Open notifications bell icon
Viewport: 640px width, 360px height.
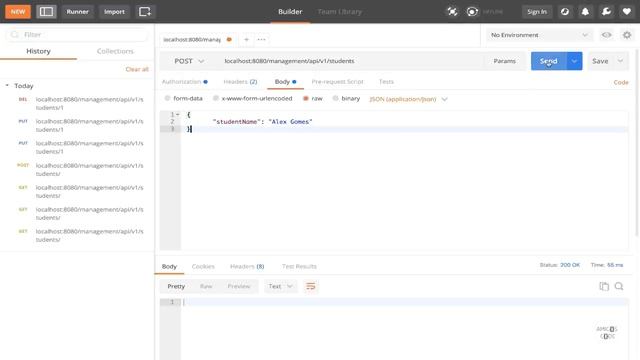click(x=585, y=11)
